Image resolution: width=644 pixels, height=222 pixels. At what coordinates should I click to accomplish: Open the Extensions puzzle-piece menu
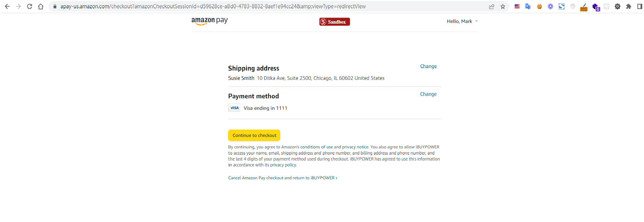(x=629, y=7)
